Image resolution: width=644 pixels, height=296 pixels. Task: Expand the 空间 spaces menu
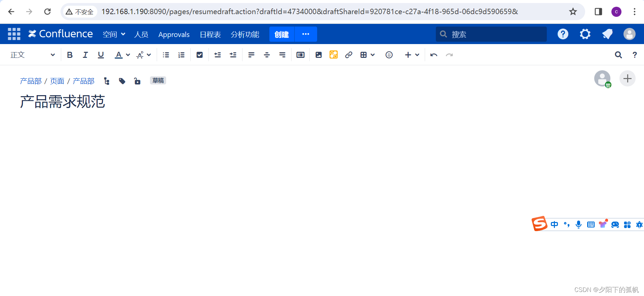point(114,34)
